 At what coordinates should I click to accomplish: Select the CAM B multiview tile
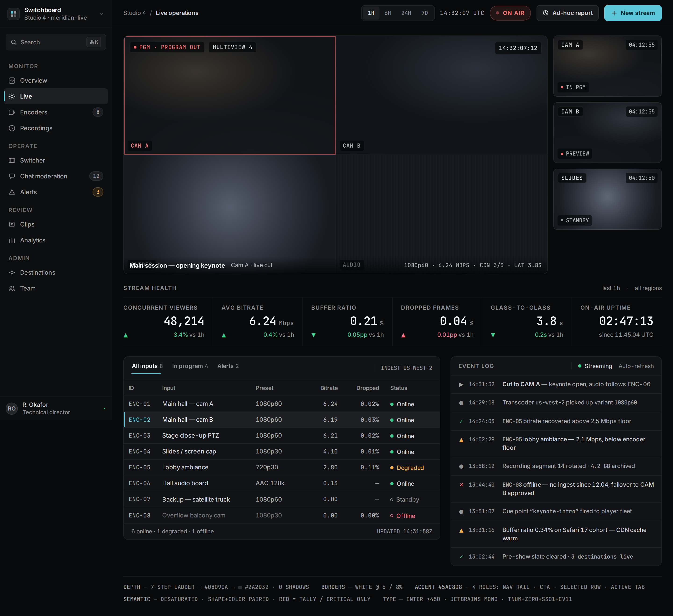pos(441,95)
